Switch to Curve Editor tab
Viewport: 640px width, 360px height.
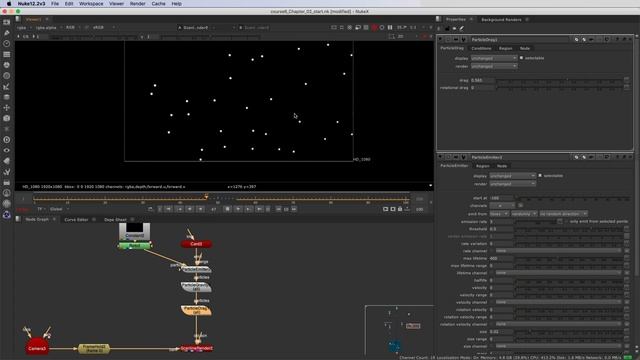point(76,220)
